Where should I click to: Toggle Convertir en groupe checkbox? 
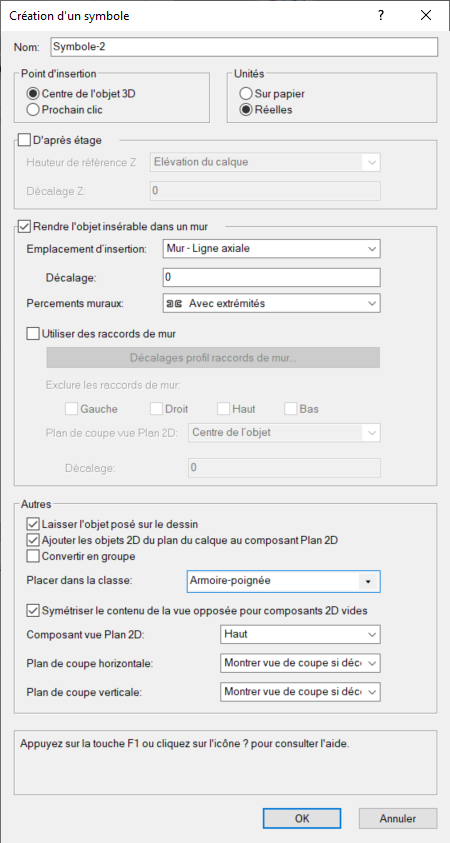point(33,556)
